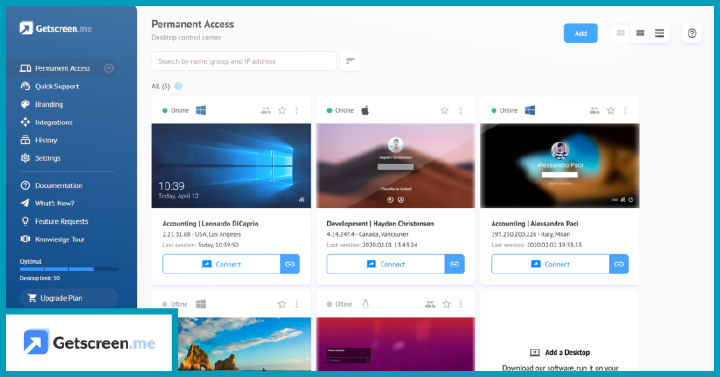Viewport: 720px width, 377px height.
Task: Star the Leonardo DiCaprio desktop
Action: tap(282, 110)
